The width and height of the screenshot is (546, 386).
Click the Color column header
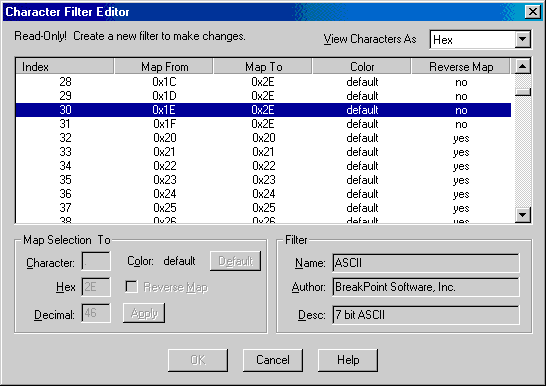pos(362,66)
